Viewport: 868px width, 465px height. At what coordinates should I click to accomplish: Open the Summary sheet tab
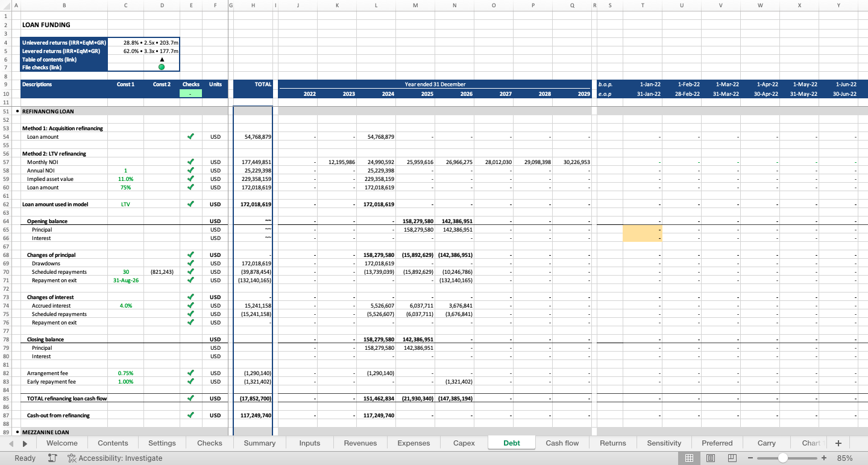tap(260, 443)
